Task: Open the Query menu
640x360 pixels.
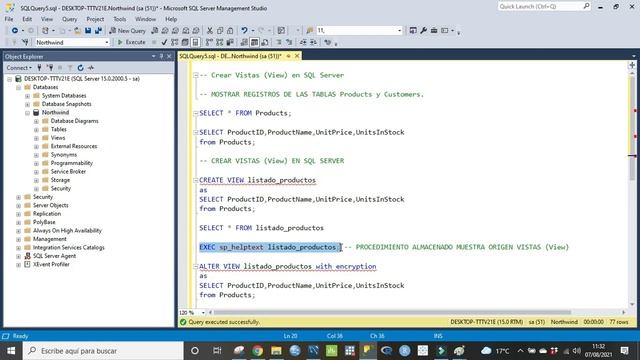Action: click(x=69, y=19)
